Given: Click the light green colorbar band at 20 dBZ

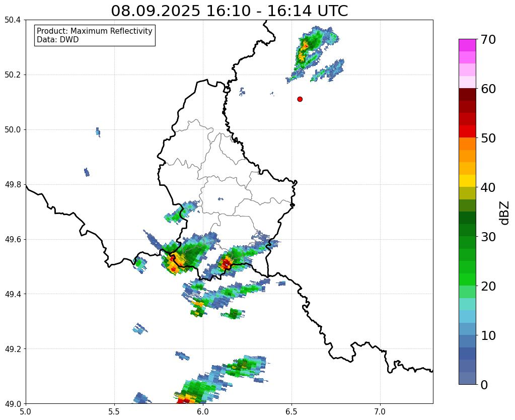Looking at the screenshot, I should pyautogui.click(x=467, y=292).
